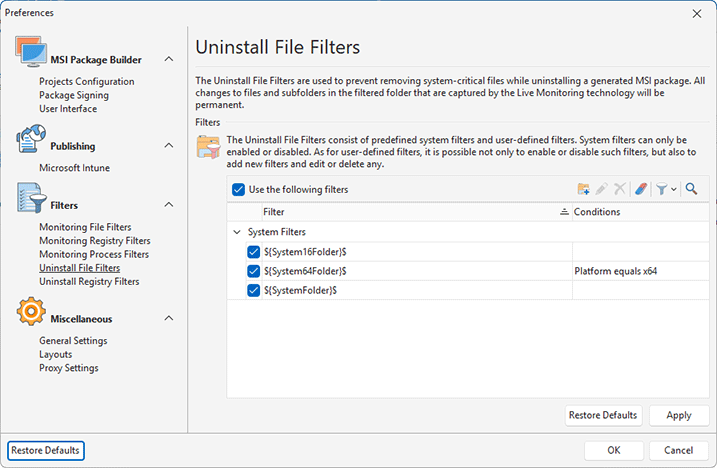The width and height of the screenshot is (717, 468).
Task: Collapse the Publishing section chevron
Action: pyautogui.click(x=169, y=145)
